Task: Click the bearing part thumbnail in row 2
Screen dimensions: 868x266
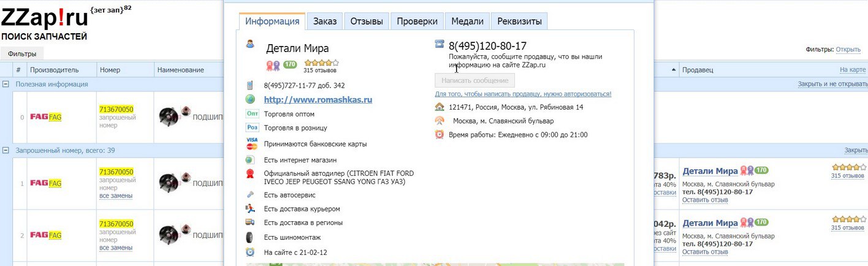Action: 175,234
